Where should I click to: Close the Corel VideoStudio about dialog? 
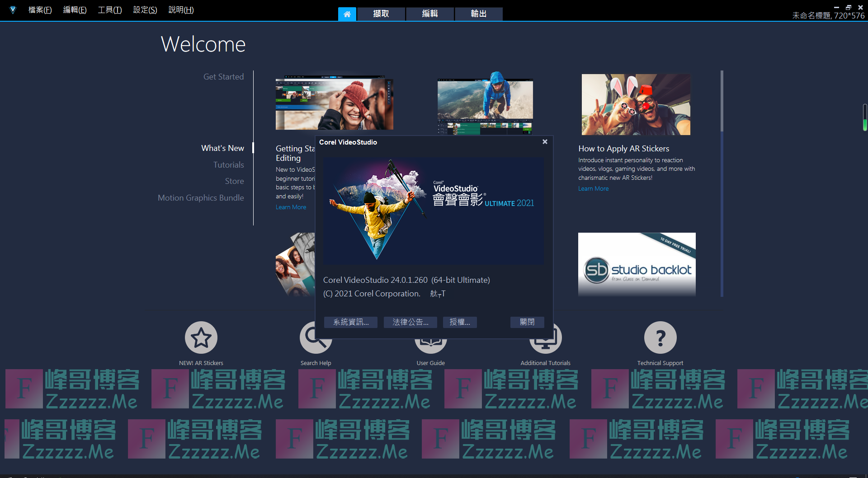click(545, 142)
